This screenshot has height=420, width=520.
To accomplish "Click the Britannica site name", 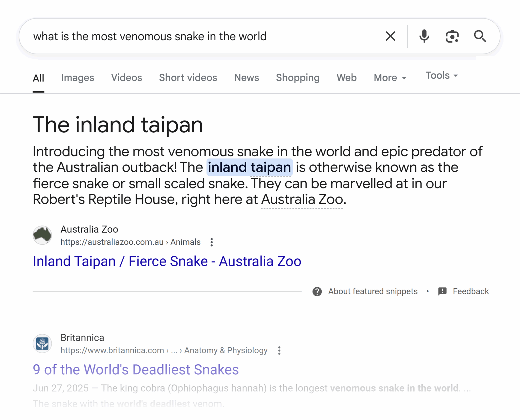I will 82,338.
